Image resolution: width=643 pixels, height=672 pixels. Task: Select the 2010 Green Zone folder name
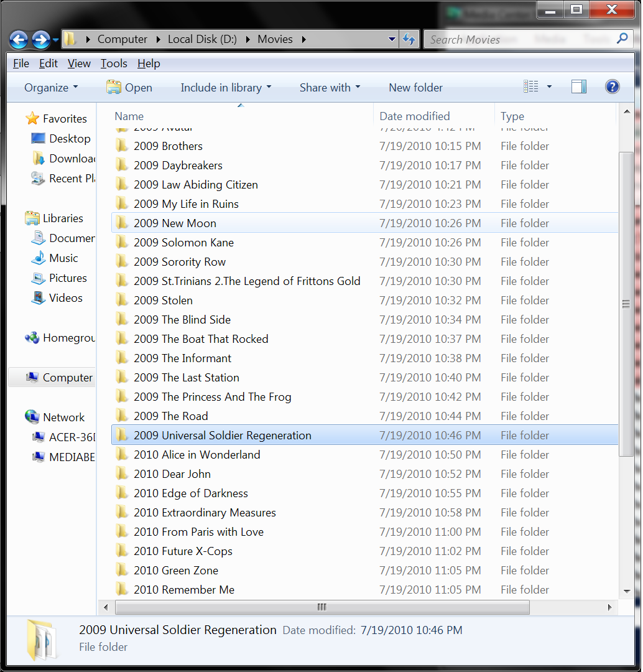[x=176, y=571]
